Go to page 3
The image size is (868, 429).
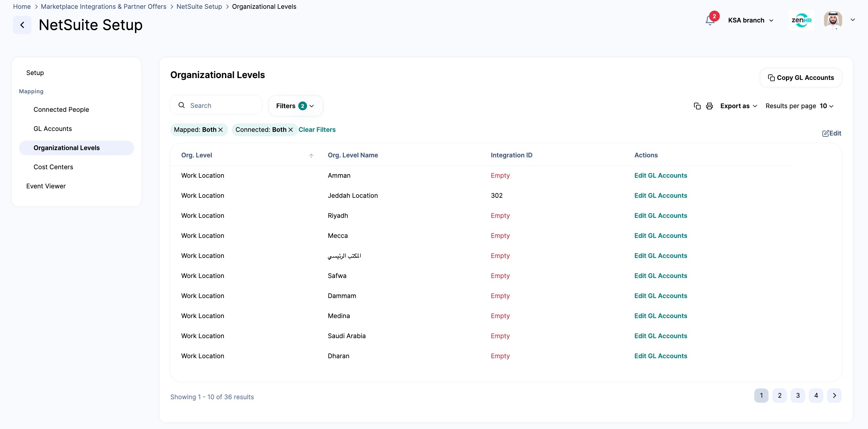[x=798, y=395]
